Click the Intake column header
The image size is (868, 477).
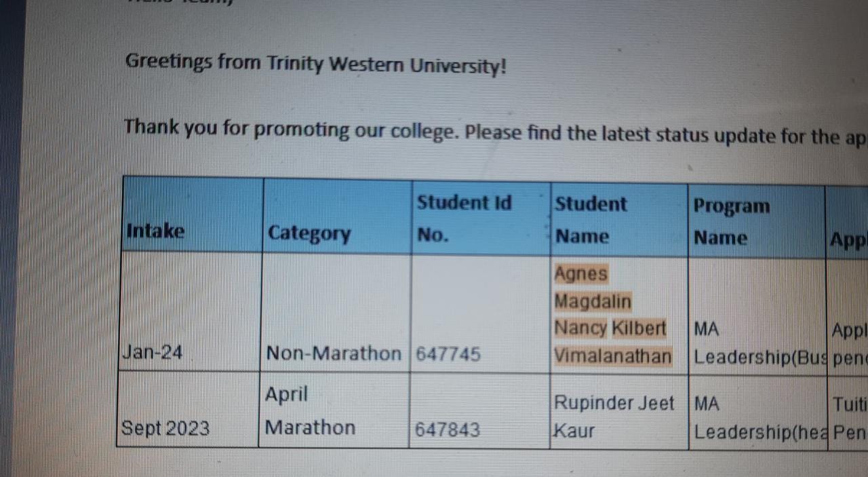click(193, 216)
